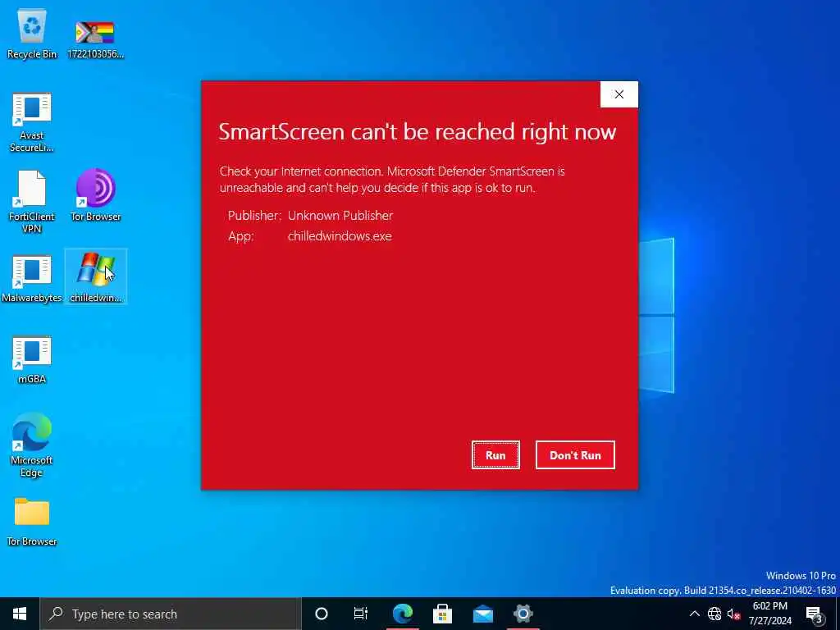Select the FortiClient VPN shortcut
840x630 pixels.
click(x=32, y=202)
